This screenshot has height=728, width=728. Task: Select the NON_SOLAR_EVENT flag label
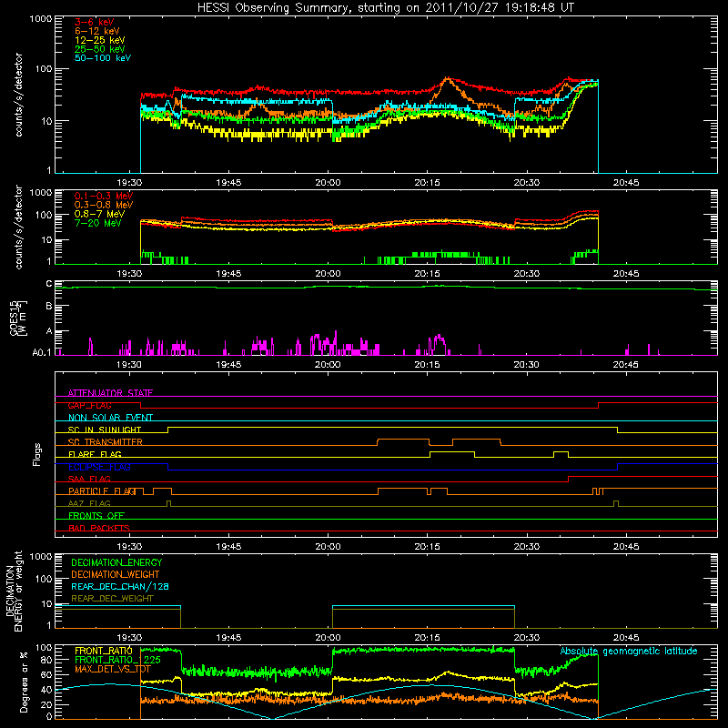(x=110, y=418)
